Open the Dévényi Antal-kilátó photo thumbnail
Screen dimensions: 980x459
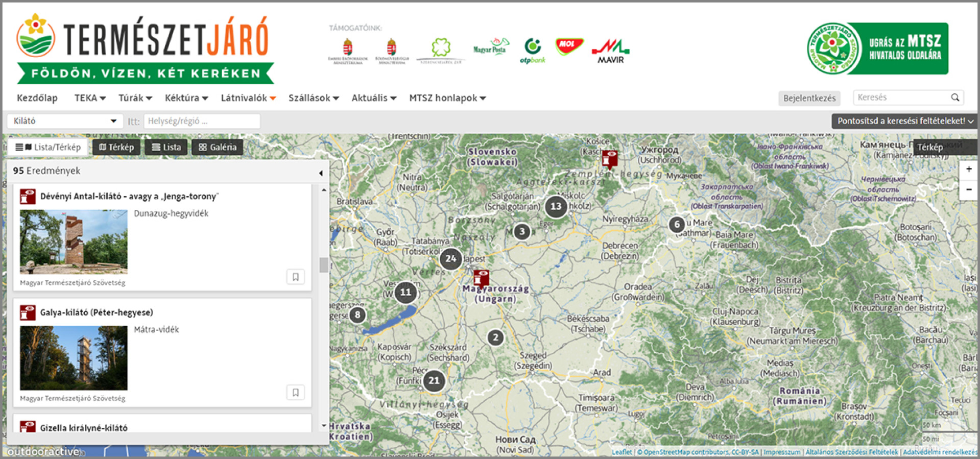click(74, 241)
